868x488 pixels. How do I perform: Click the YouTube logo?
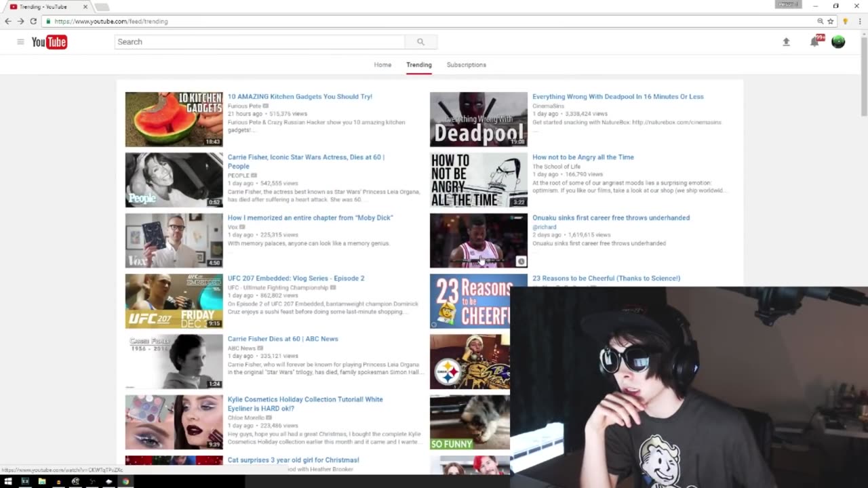coord(49,42)
